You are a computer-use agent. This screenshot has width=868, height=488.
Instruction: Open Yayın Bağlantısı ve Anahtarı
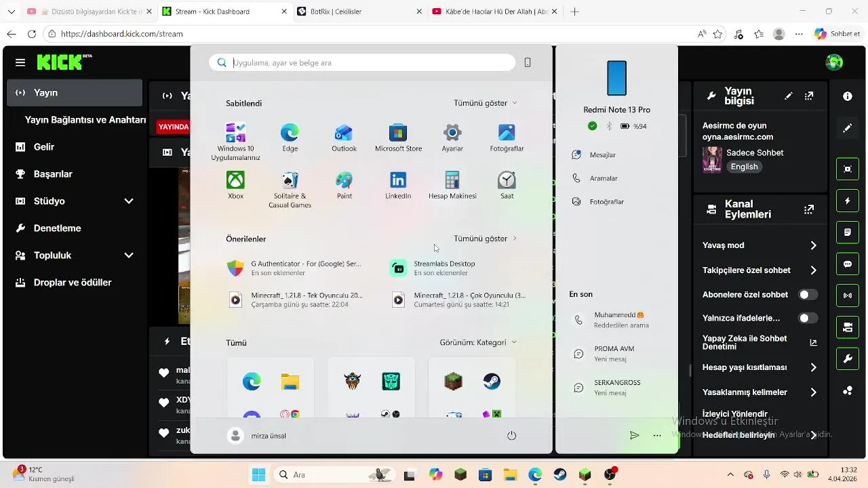[x=85, y=120]
